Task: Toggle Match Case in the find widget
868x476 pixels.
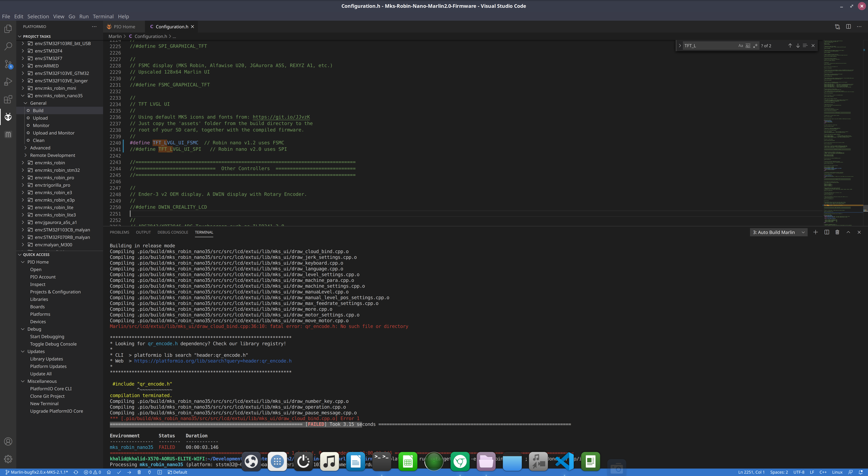Action: pyautogui.click(x=740, y=45)
